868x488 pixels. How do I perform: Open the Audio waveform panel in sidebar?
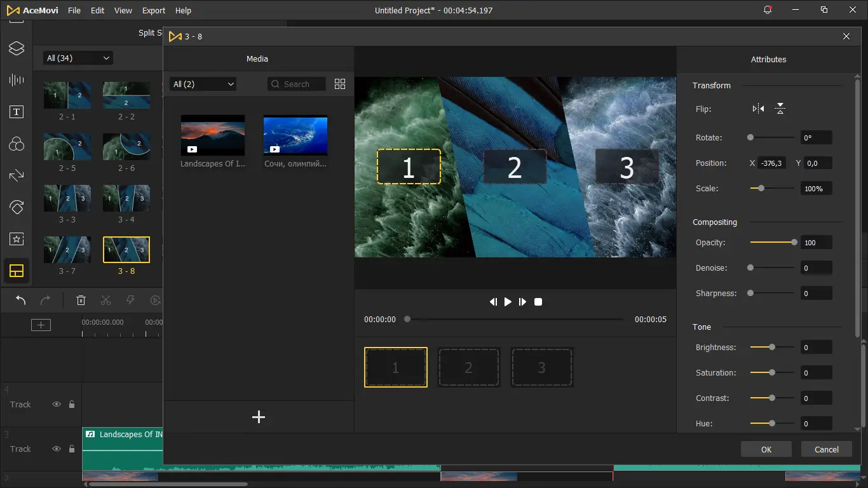click(x=17, y=80)
